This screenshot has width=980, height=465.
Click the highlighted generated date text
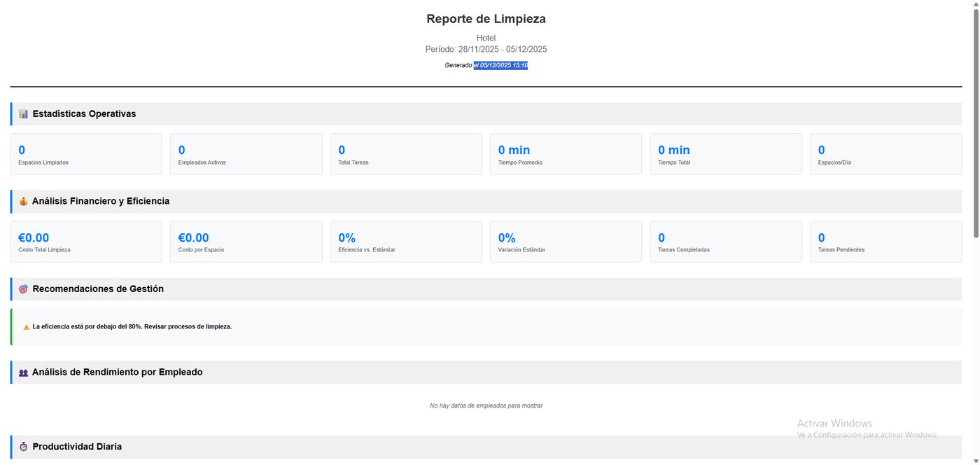(x=500, y=65)
